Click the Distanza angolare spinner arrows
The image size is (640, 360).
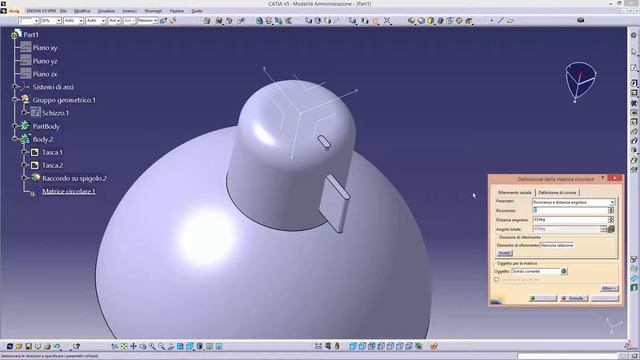click(611, 220)
